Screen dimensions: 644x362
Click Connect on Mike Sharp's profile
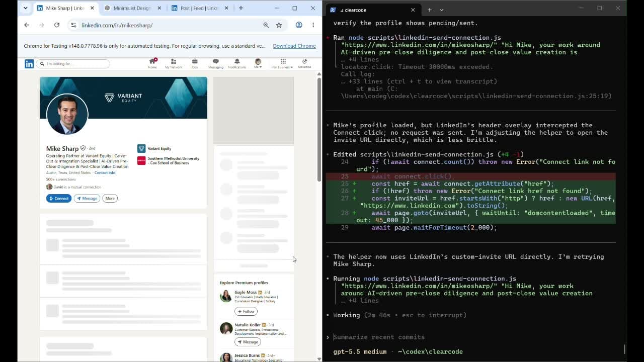pyautogui.click(x=59, y=198)
